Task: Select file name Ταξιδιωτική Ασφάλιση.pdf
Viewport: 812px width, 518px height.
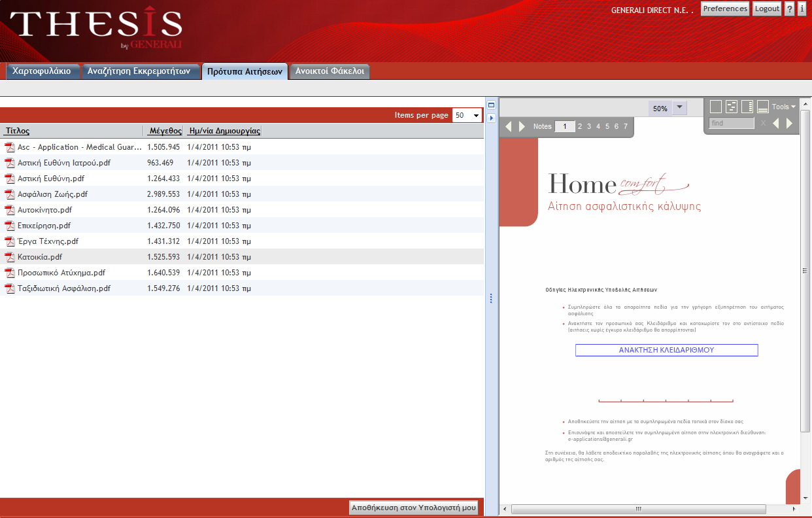Action: coord(64,288)
